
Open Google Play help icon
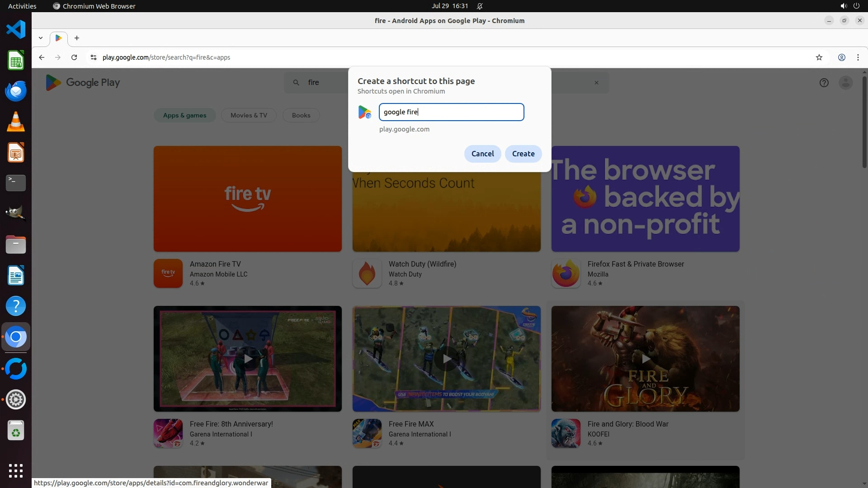point(824,83)
